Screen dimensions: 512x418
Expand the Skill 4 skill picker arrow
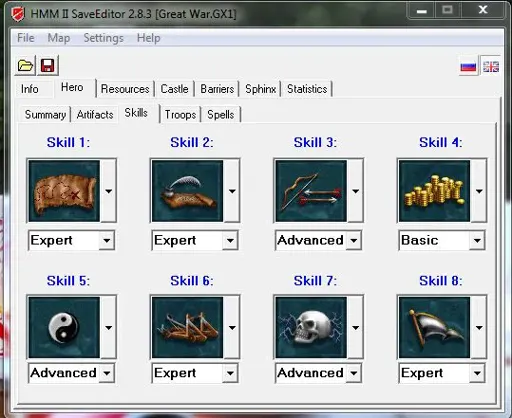click(479, 191)
